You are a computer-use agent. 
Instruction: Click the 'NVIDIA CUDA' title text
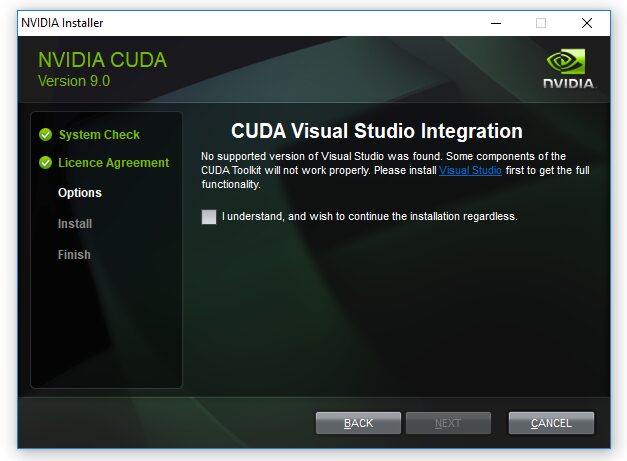coord(102,60)
